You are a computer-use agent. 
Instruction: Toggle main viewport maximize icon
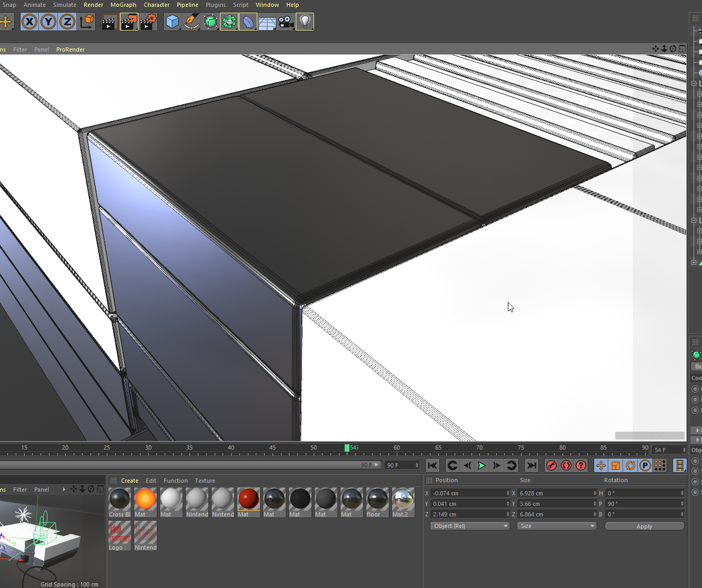682,49
